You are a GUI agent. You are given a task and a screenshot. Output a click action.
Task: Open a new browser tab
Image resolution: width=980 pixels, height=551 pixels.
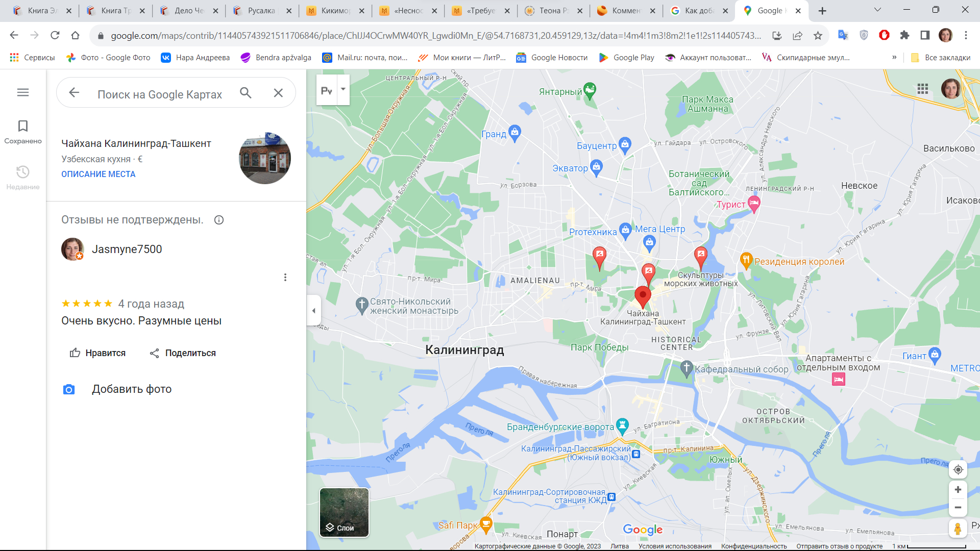(822, 11)
